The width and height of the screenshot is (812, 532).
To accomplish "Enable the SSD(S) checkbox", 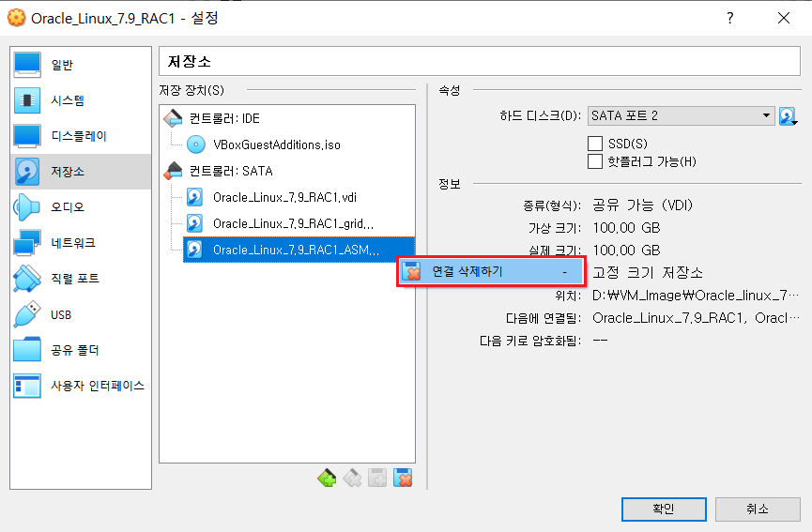I will coord(595,144).
